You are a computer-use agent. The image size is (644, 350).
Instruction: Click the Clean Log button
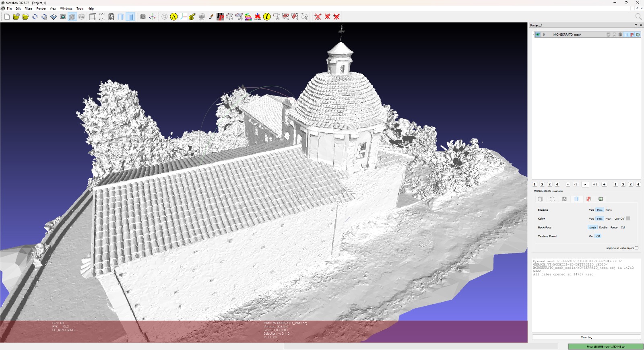pos(586,337)
